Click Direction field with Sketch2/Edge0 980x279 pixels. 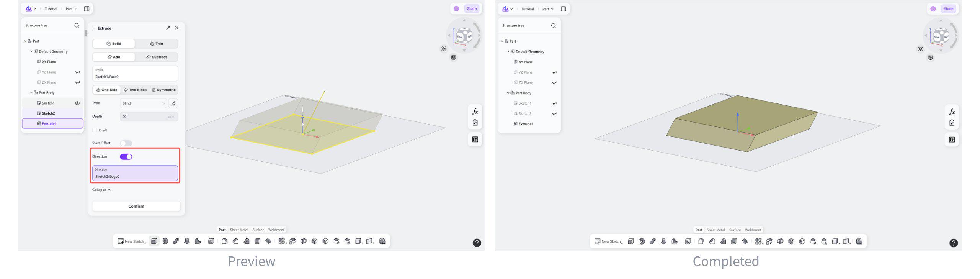tap(135, 173)
